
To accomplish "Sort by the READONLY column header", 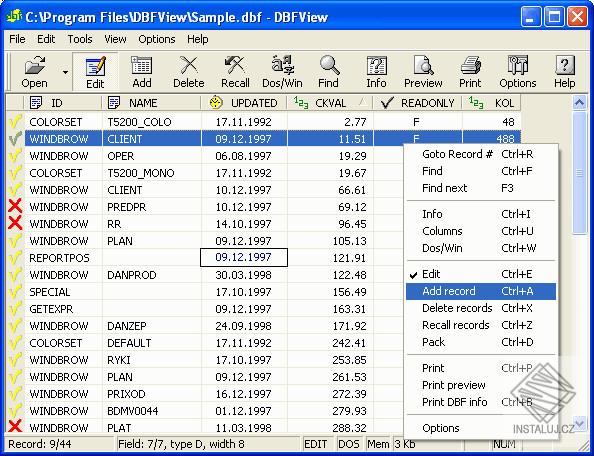I will coord(418,103).
